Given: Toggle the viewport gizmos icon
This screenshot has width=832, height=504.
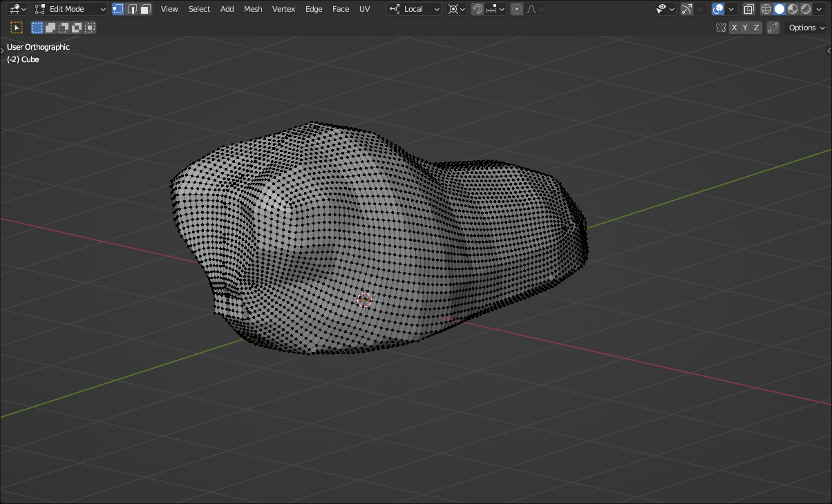Looking at the screenshot, I should point(686,9).
